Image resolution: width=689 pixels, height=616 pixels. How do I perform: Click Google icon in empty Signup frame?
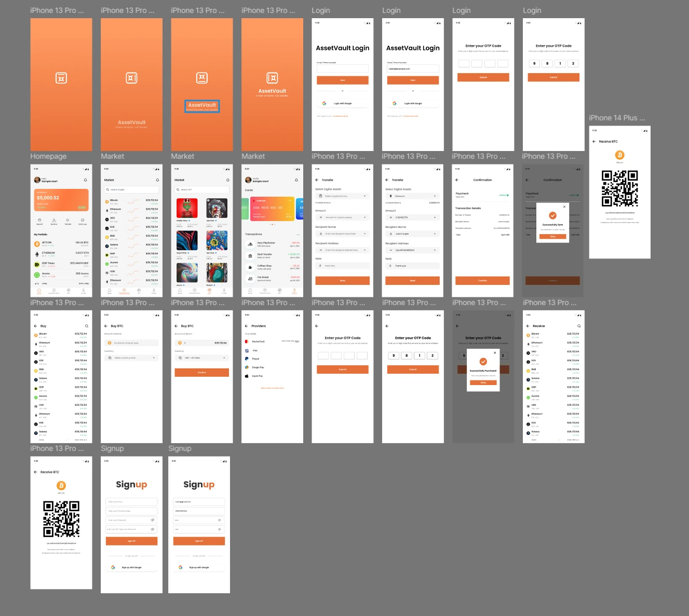[x=113, y=567]
